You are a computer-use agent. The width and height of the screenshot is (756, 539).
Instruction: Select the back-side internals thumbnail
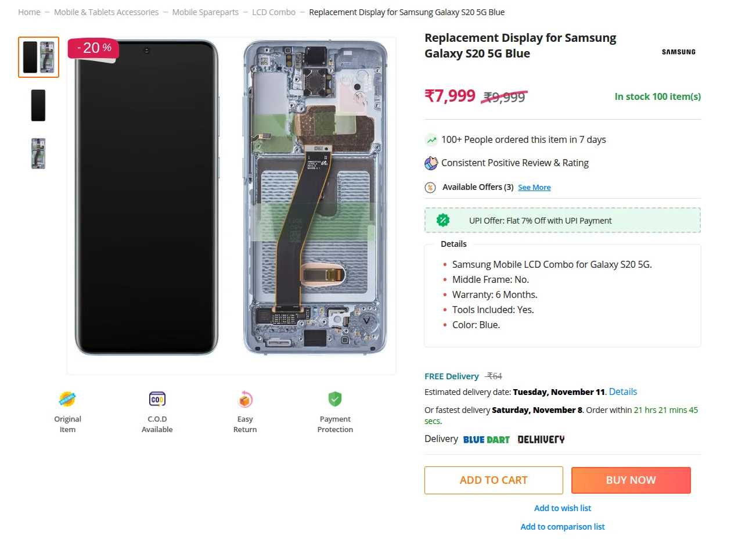click(38, 154)
